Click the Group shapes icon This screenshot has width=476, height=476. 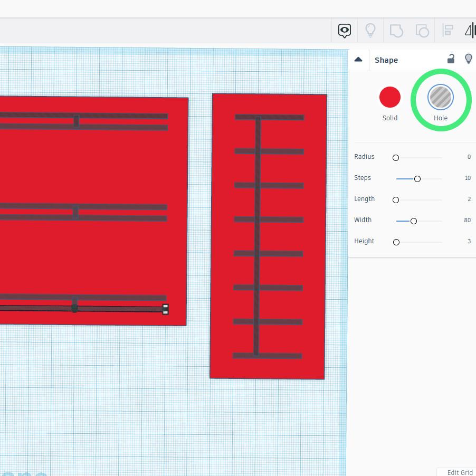(396, 31)
